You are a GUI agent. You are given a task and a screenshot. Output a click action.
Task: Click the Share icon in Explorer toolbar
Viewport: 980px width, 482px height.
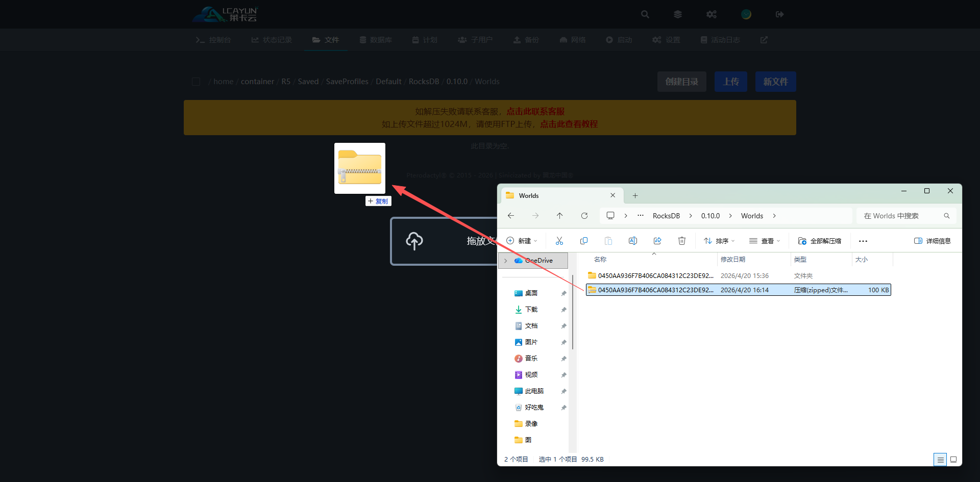coord(657,241)
